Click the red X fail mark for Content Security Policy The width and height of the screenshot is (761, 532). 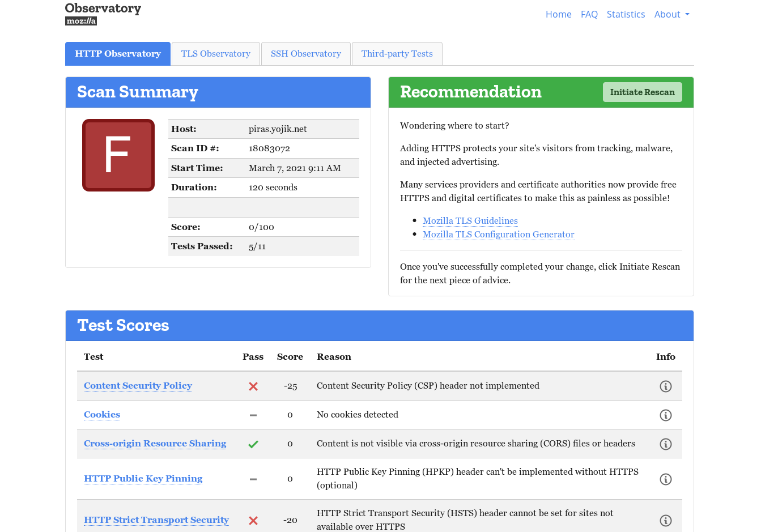click(x=253, y=386)
